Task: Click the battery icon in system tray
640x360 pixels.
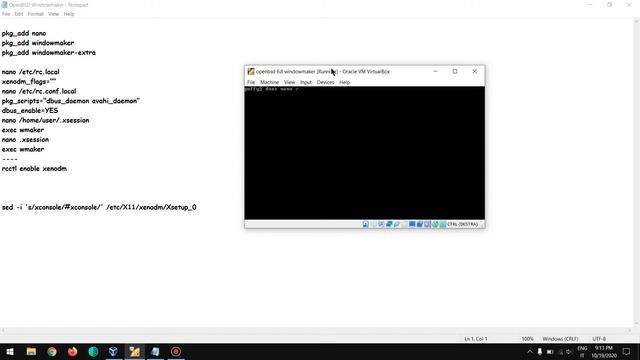Action: click(550, 351)
